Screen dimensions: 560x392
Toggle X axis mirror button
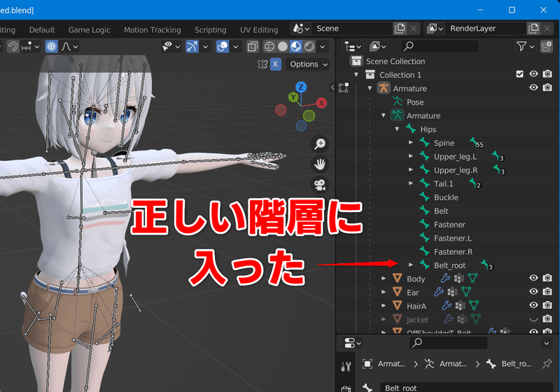coord(275,64)
